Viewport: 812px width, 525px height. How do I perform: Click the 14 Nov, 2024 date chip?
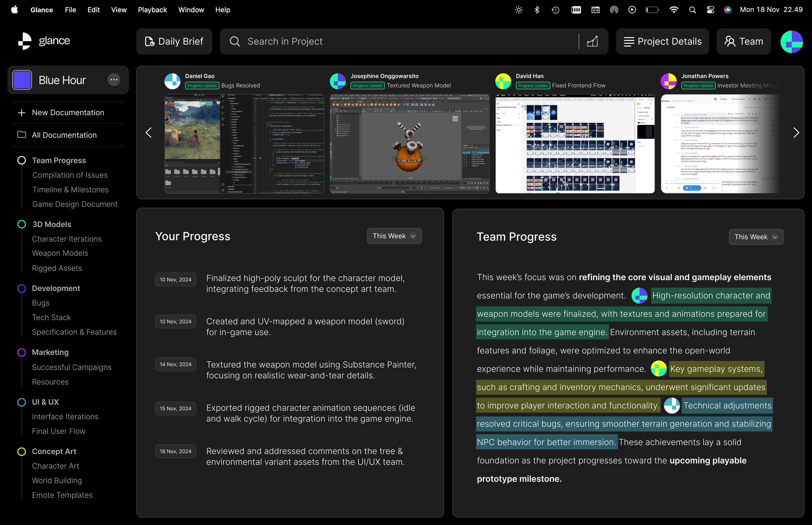176,364
